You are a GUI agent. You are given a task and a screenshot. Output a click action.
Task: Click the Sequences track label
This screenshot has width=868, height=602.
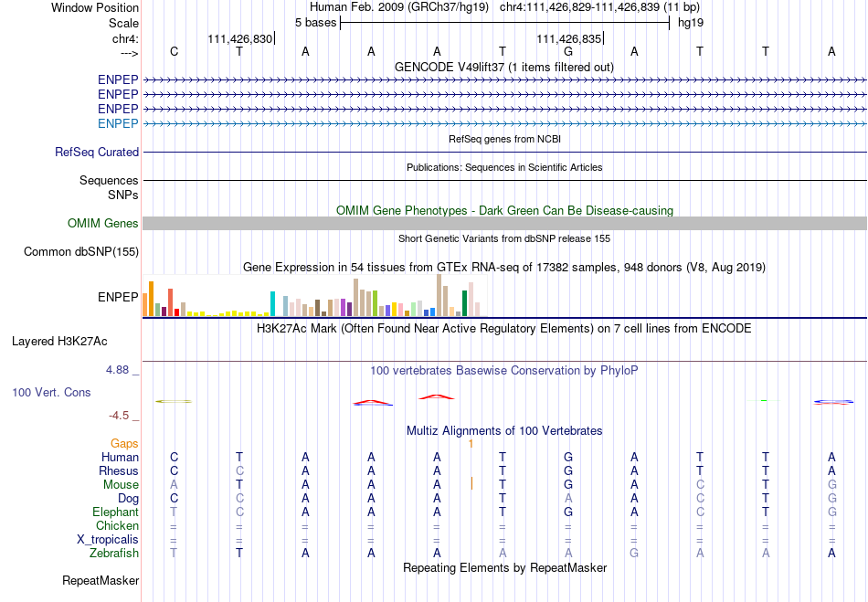tap(109, 180)
